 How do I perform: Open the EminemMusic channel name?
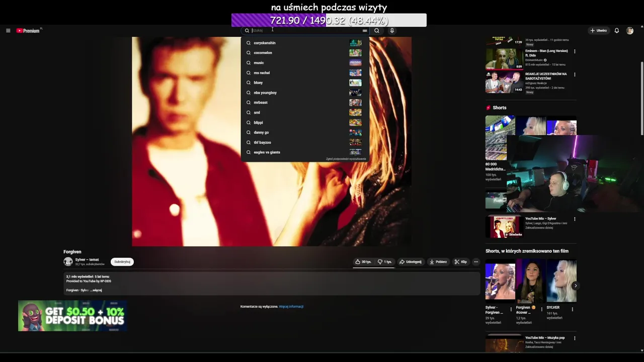[x=534, y=60]
